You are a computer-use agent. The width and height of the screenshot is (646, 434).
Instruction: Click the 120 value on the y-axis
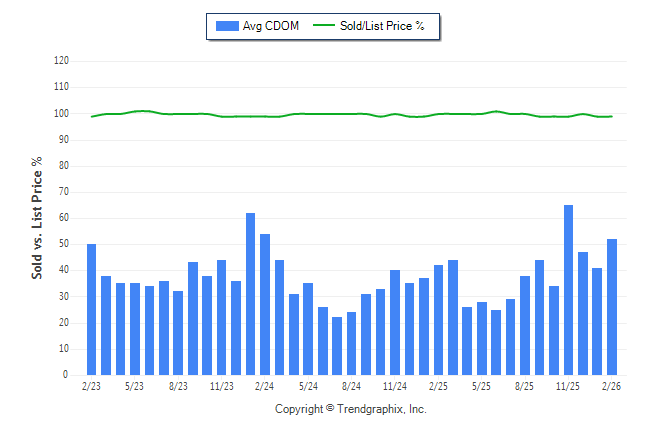pos(61,61)
